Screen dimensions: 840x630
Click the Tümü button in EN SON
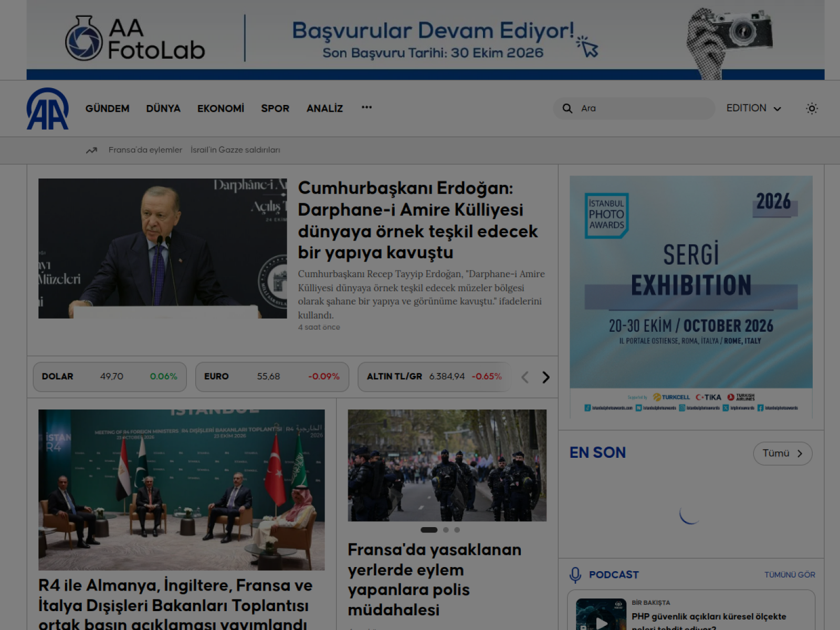point(782,454)
